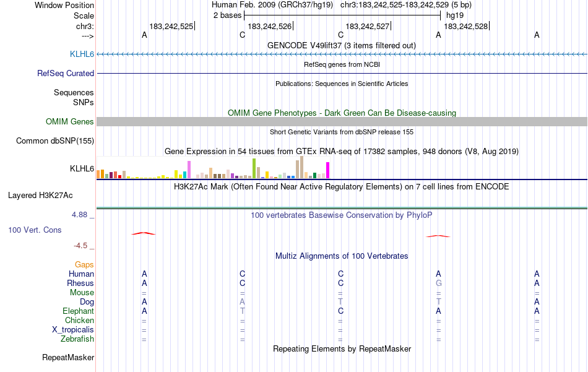Click the gray OMIM Genes bar

pos(342,121)
